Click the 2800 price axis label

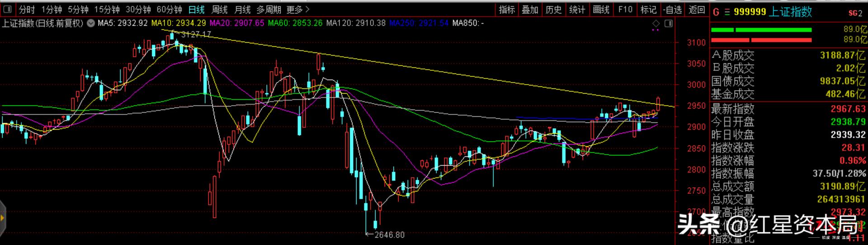pyautogui.click(x=696, y=169)
